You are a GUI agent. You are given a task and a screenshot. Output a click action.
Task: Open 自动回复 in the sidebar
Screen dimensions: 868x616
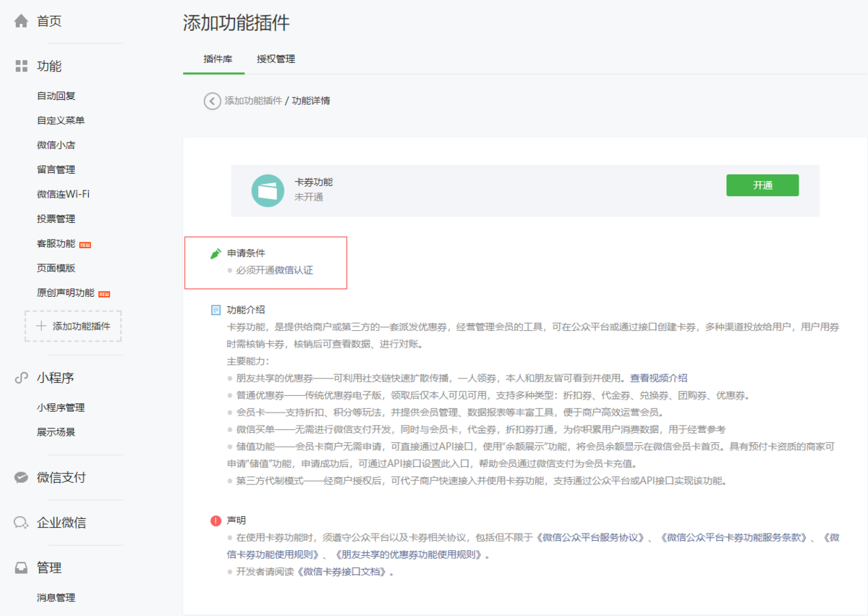click(56, 96)
